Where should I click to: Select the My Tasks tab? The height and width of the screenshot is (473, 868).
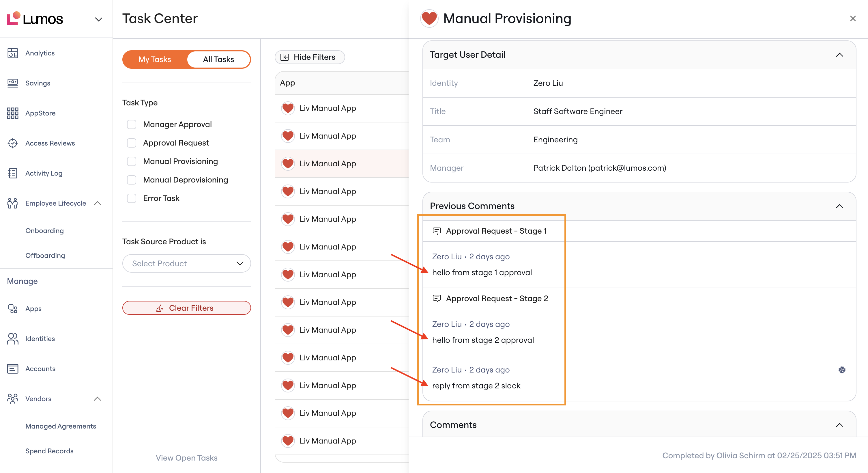coord(155,59)
